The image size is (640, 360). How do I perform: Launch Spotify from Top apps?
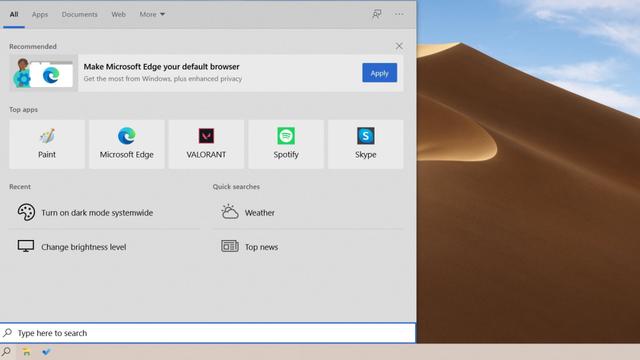pyautogui.click(x=286, y=144)
